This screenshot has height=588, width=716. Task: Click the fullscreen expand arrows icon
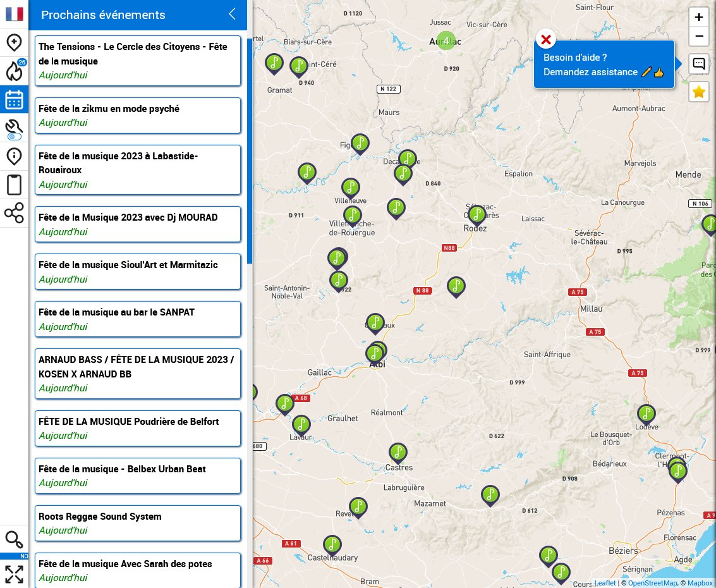[x=14, y=574]
